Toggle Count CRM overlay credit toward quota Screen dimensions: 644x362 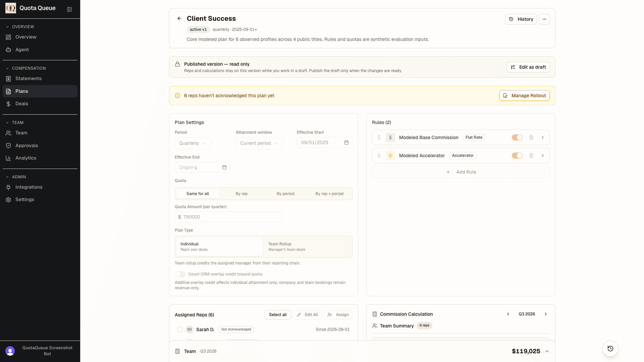(180, 274)
